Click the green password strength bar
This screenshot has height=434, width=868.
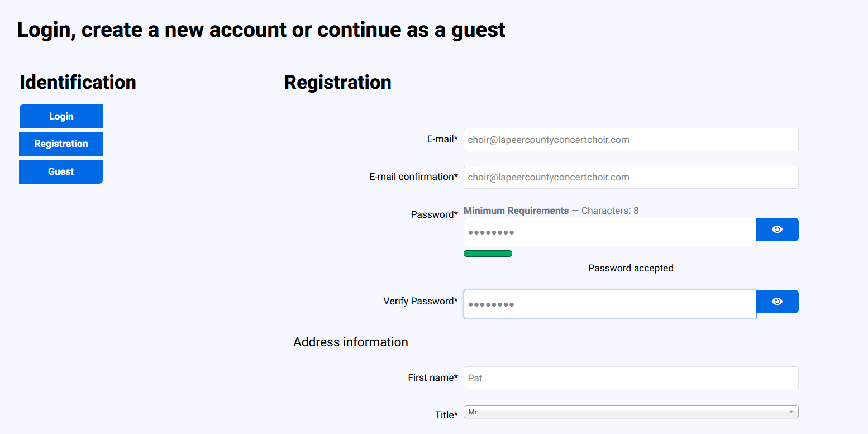488,254
